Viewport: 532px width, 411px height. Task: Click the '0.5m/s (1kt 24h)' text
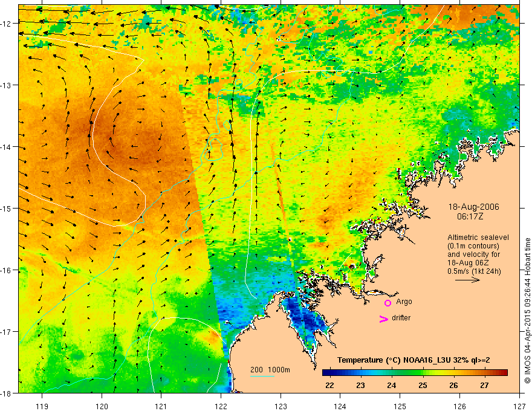474,271
